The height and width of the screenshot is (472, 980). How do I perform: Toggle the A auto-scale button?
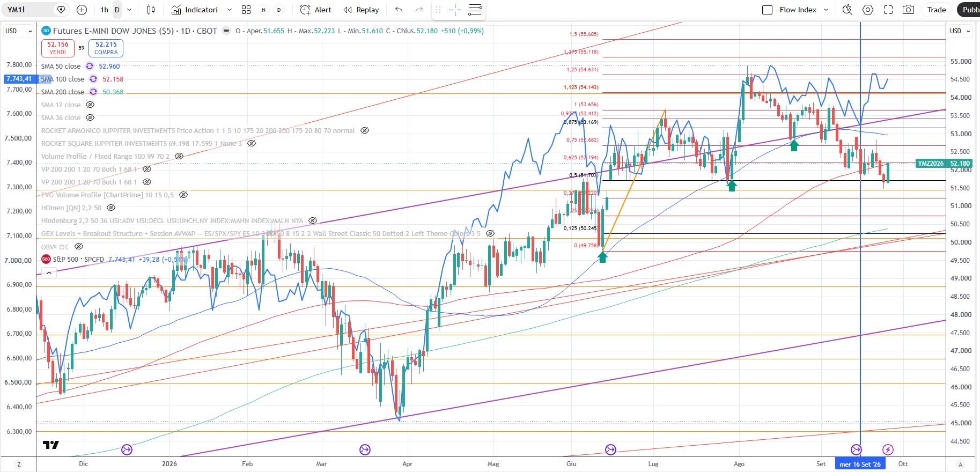pyautogui.click(x=961, y=464)
